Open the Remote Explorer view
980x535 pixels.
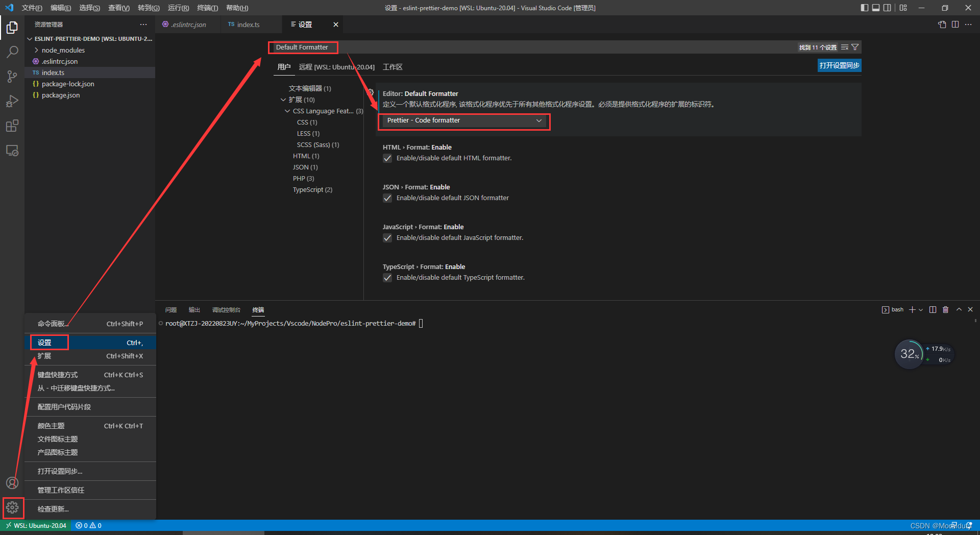(12, 150)
